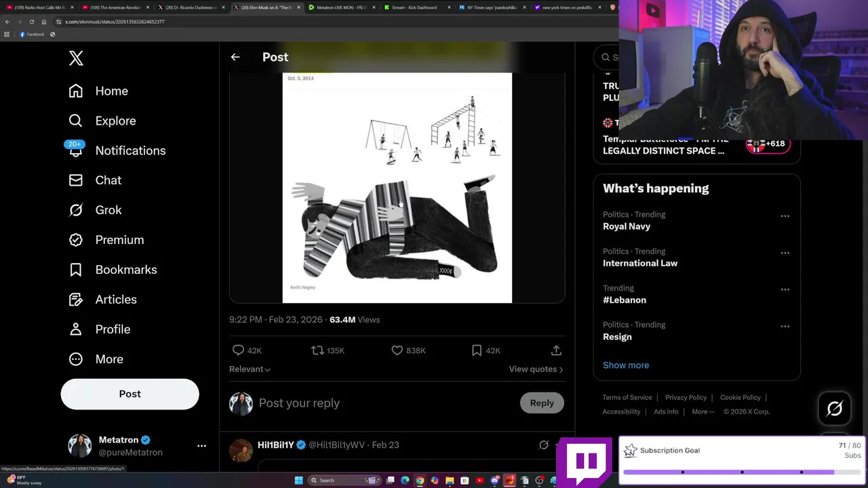This screenshot has height=488, width=868.
Task: Open Grok from sidebar
Action: (x=95, y=210)
